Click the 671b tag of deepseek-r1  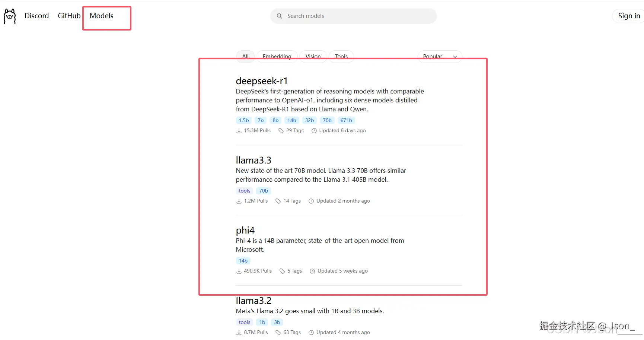coord(346,120)
